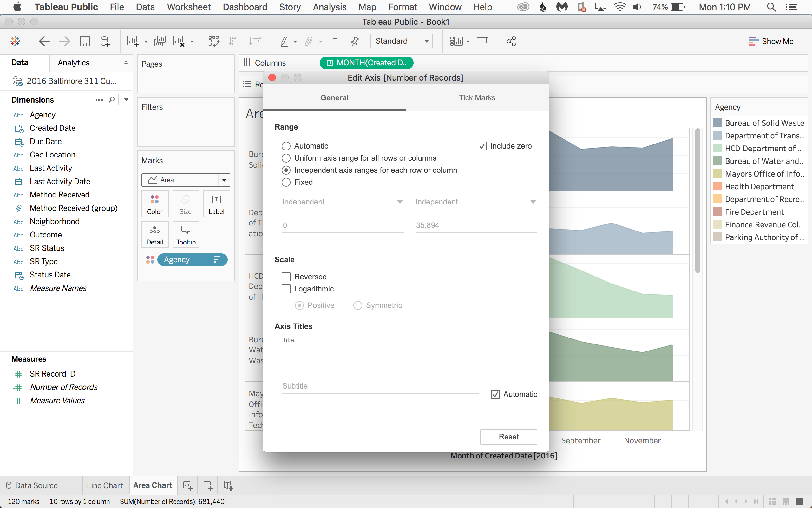Click the Health Department color swatch
Image resolution: width=812 pixels, height=508 pixels.
coord(717,186)
